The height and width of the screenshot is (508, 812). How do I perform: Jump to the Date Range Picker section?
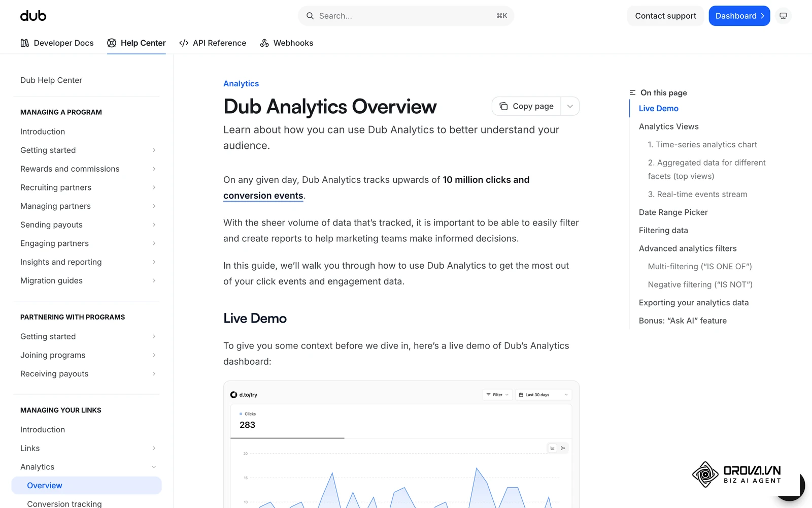(x=673, y=212)
